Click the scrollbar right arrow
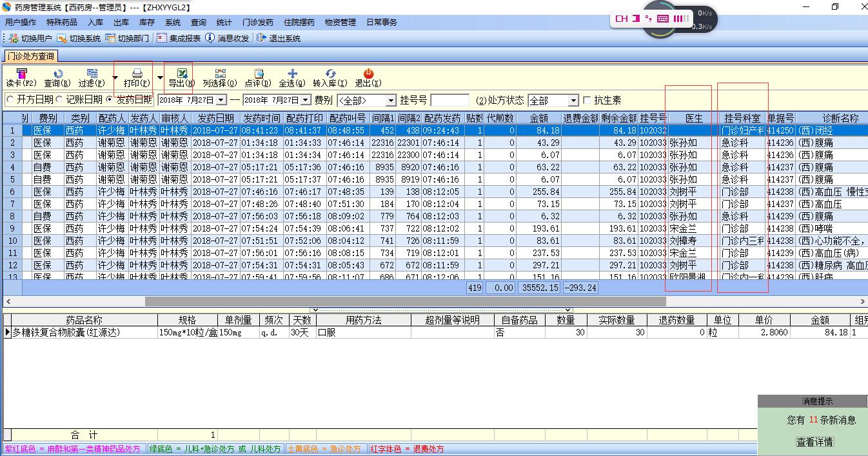 click(862, 301)
